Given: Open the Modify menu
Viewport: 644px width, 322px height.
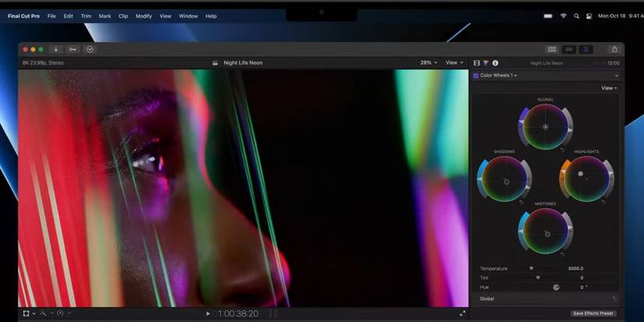Looking at the screenshot, I should click(x=144, y=16).
